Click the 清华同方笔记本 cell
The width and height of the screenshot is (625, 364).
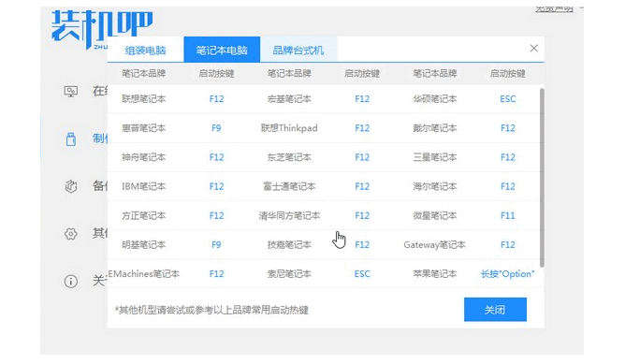289,216
